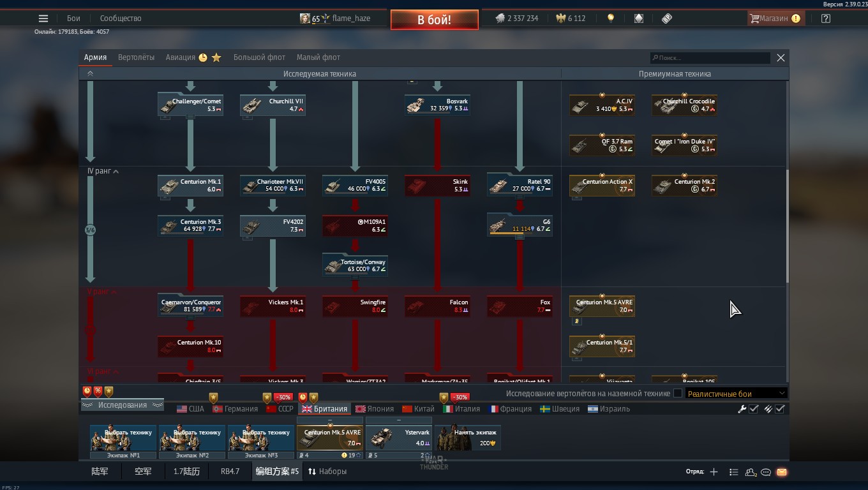Click the Silver Lions currency icon
868x490 pixels.
click(500, 19)
